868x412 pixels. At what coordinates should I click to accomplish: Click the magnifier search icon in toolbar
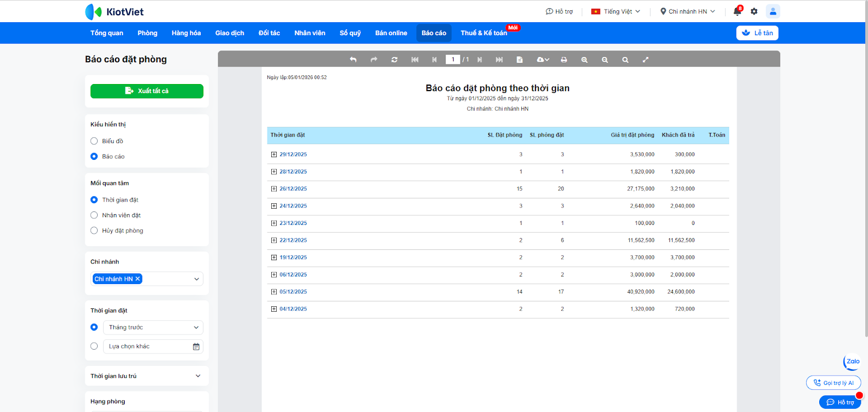tap(626, 60)
